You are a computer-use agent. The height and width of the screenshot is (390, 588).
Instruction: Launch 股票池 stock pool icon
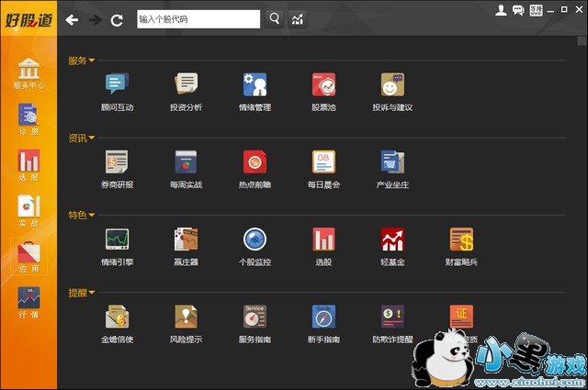click(323, 85)
